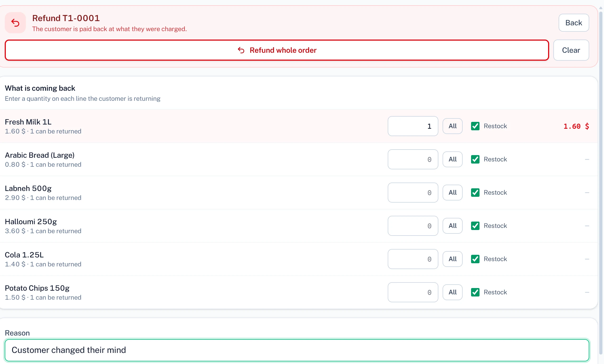Click '3.60 $ · 1 can be returned' text
The image size is (604, 364).
(x=43, y=231)
